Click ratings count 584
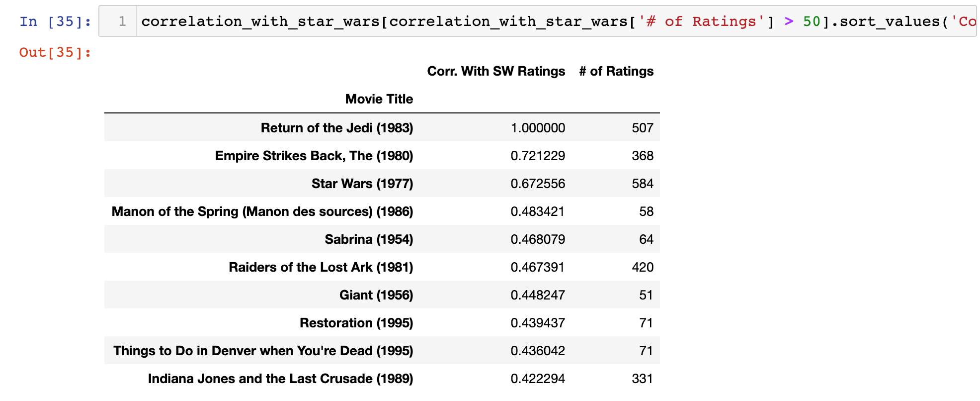Screen dimensions: 980x401 tap(643, 184)
